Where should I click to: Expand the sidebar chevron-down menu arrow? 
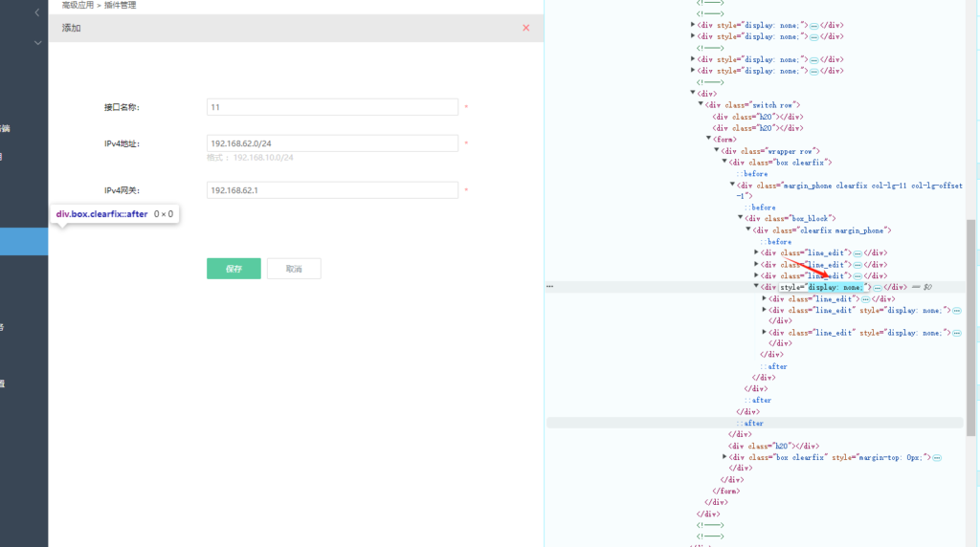click(37, 43)
